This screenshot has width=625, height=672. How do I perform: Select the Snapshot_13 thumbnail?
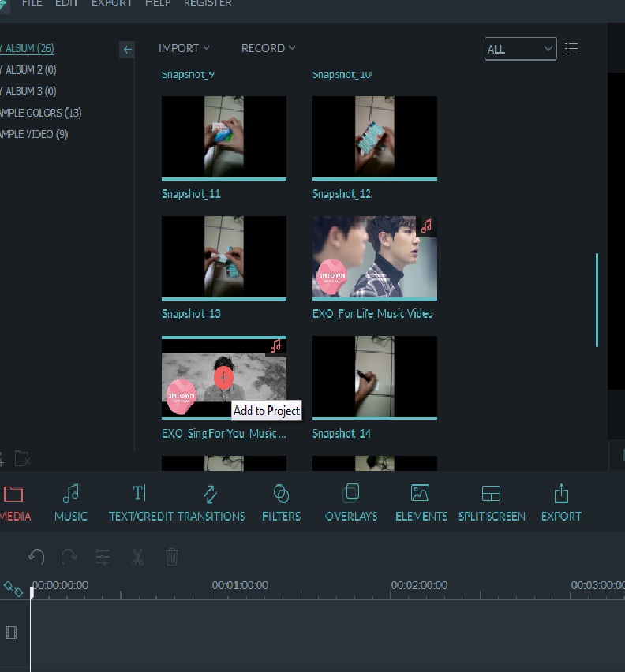[x=224, y=258]
